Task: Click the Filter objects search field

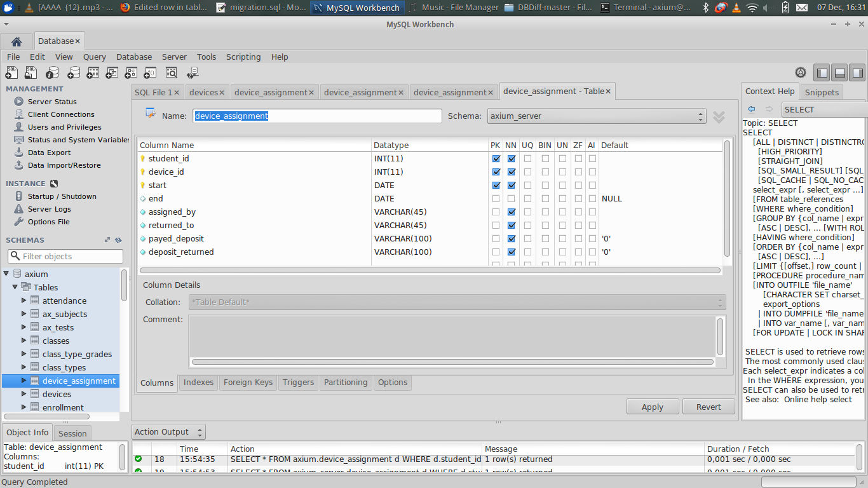Action: [65, 256]
